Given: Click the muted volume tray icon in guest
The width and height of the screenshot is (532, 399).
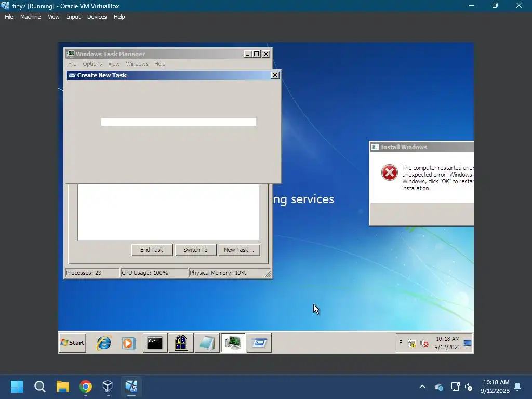Looking at the screenshot, I should [424, 343].
